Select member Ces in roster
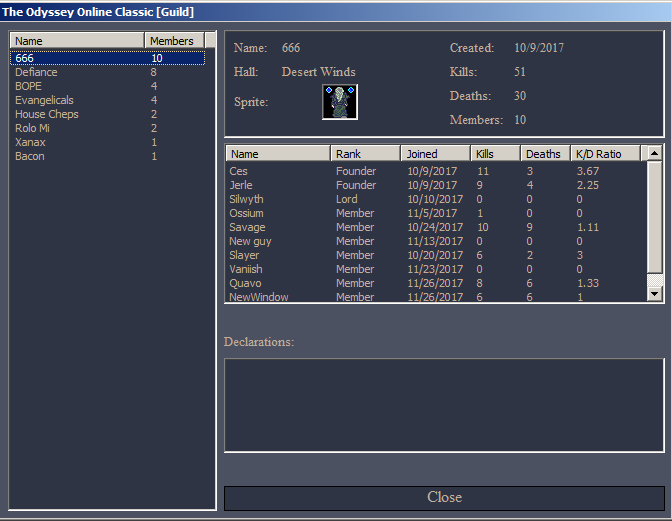The width and height of the screenshot is (672, 521). pos(238,172)
